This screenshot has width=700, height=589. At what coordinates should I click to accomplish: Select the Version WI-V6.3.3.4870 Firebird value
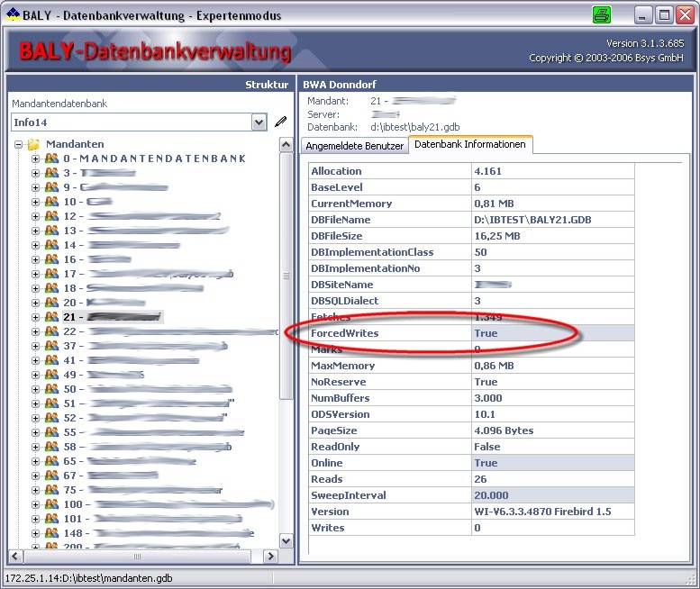(x=552, y=512)
